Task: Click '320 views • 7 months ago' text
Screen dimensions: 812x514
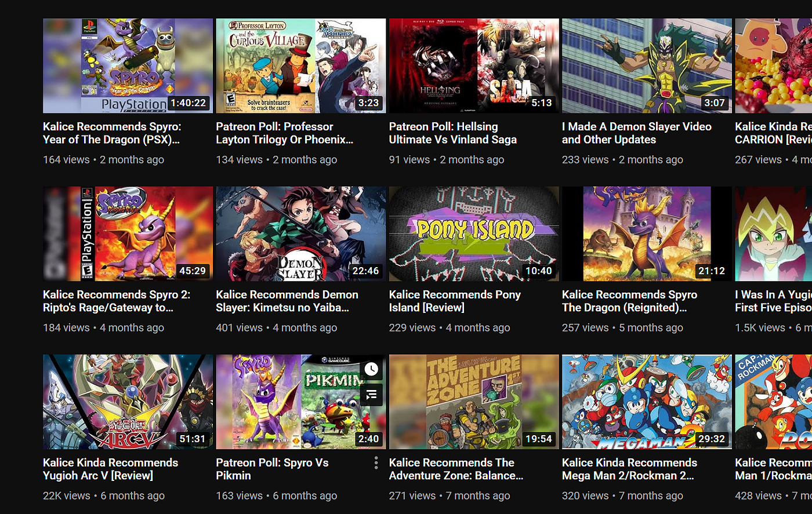Action: click(x=623, y=495)
